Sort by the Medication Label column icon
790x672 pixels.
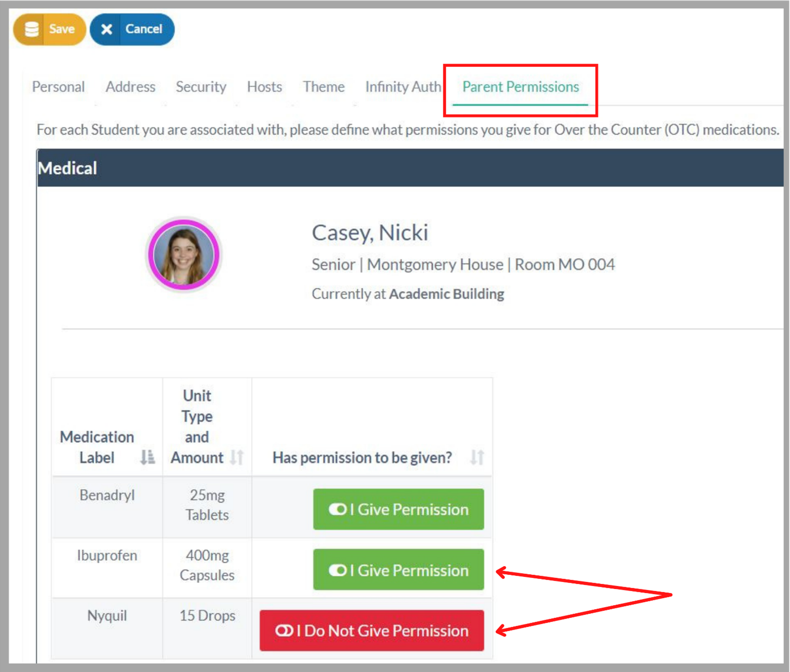point(147,457)
